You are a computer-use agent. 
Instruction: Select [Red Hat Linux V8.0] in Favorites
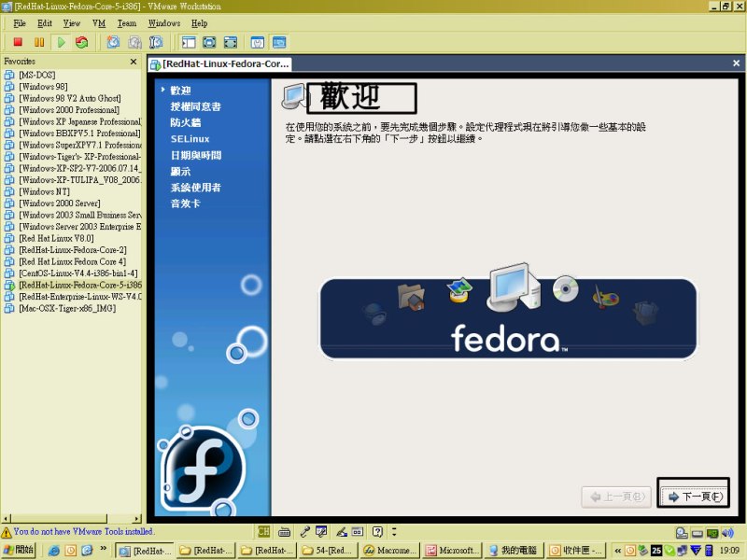point(56,238)
